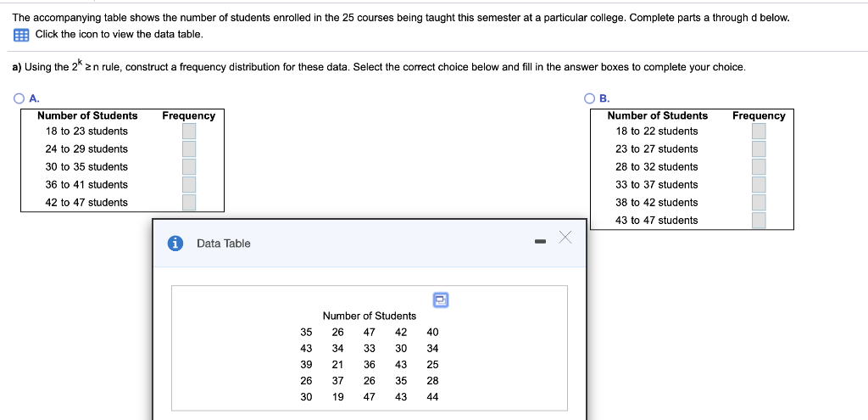Minimize the Data Table dialog

click(x=540, y=242)
